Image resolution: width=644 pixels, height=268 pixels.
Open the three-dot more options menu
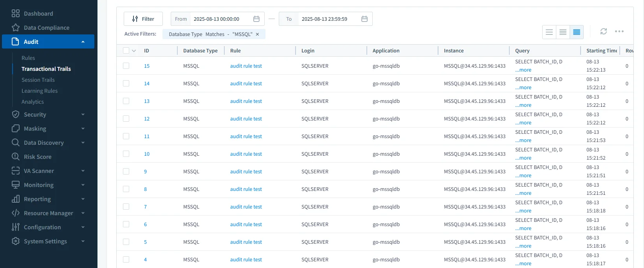pyautogui.click(x=619, y=31)
